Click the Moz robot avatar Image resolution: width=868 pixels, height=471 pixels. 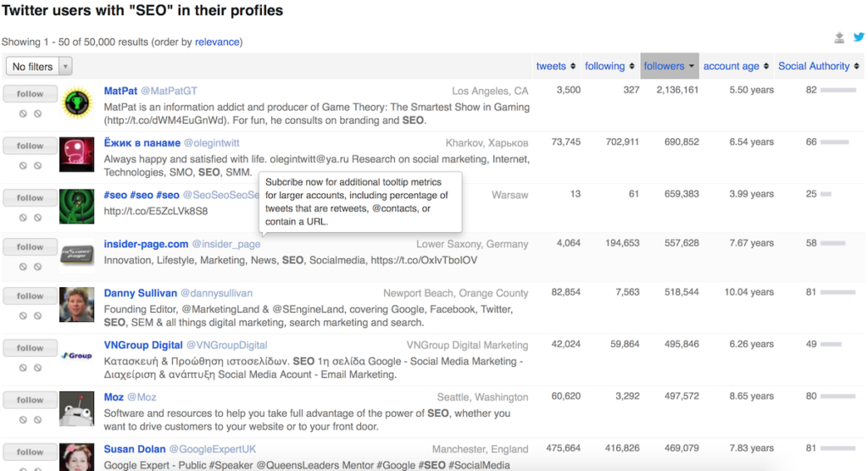click(77, 409)
